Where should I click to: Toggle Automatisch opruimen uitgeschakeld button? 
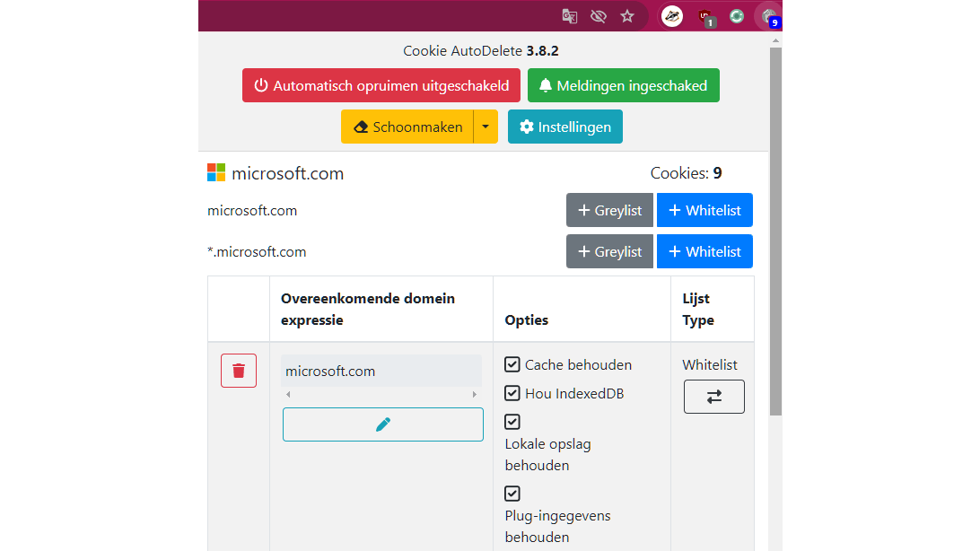coord(381,85)
